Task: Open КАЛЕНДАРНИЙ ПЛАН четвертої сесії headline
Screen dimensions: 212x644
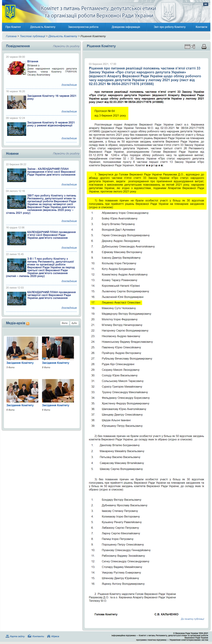Action: [51, 295]
